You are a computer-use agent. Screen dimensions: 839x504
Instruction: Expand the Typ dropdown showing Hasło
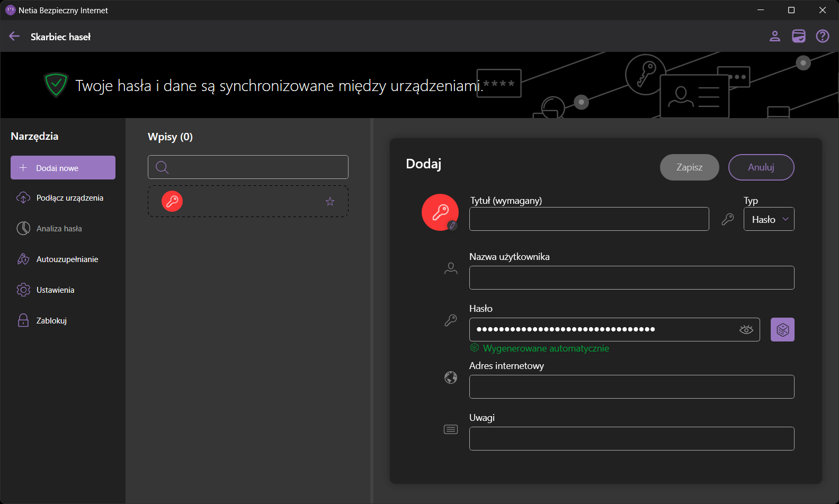tap(769, 219)
